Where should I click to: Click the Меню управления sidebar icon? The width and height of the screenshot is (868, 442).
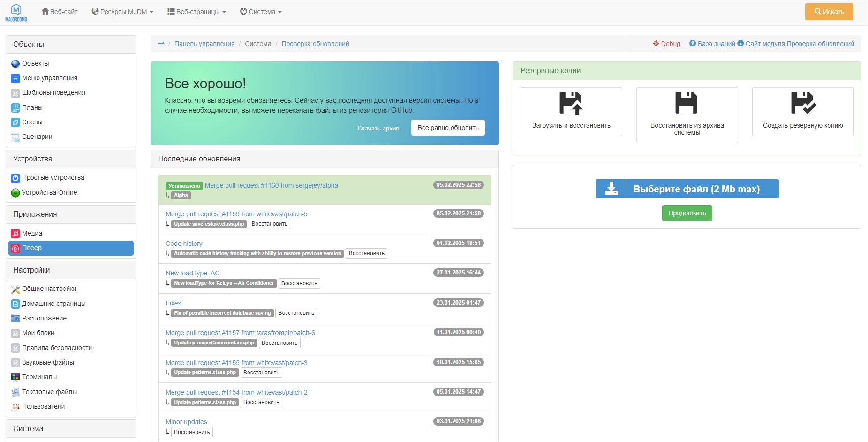[x=15, y=78]
